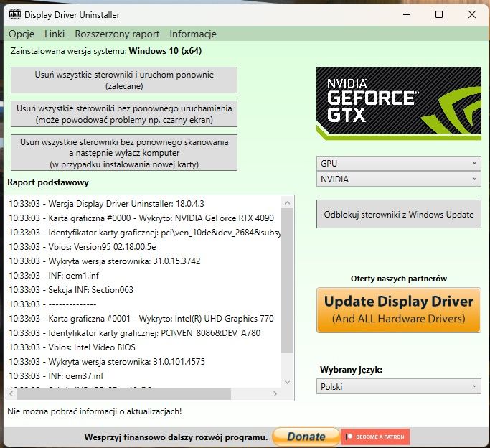
Task: Click the report scroll right arrow
Action: pyautogui.click(x=275, y=393)
